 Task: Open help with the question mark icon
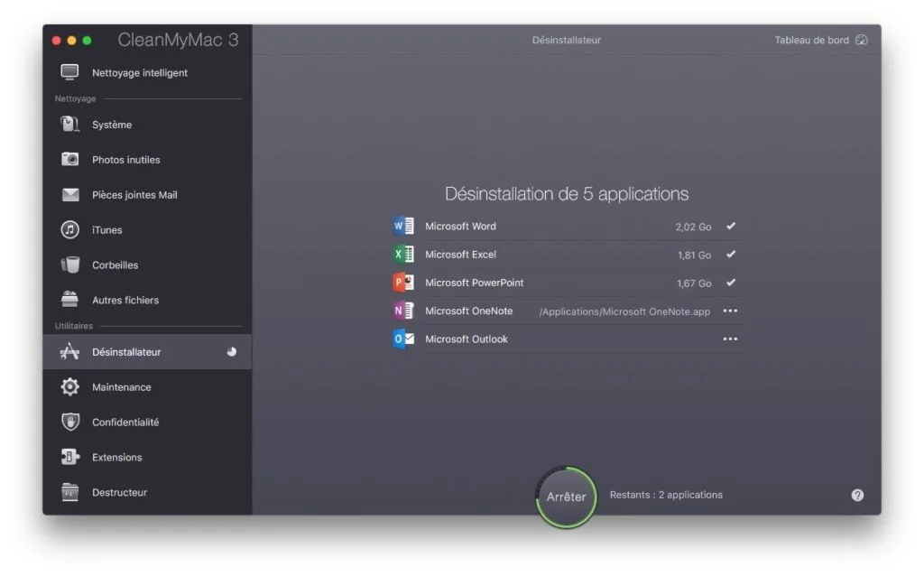pos(857,496)
